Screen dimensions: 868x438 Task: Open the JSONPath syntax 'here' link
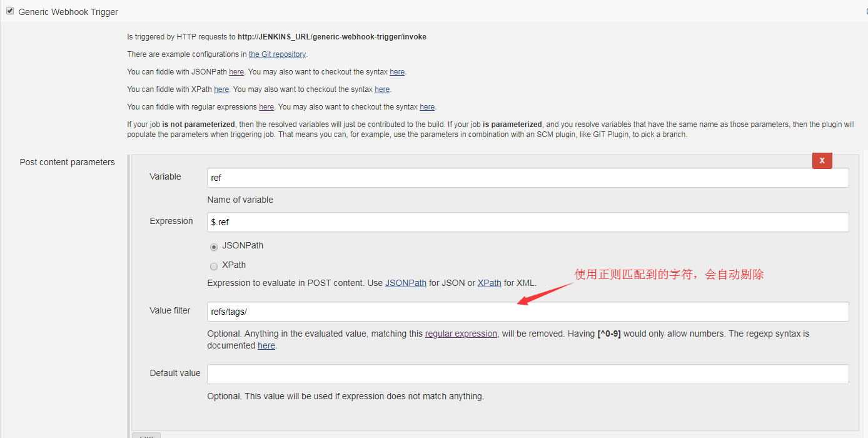tap(397, 72)
